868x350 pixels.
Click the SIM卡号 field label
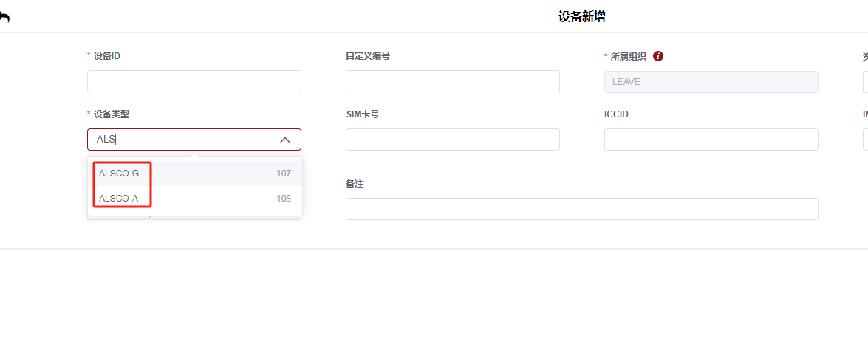point(362,114)
